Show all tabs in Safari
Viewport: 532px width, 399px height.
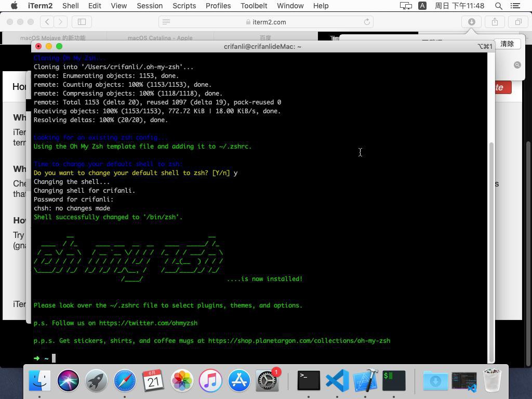pos(518,22)
